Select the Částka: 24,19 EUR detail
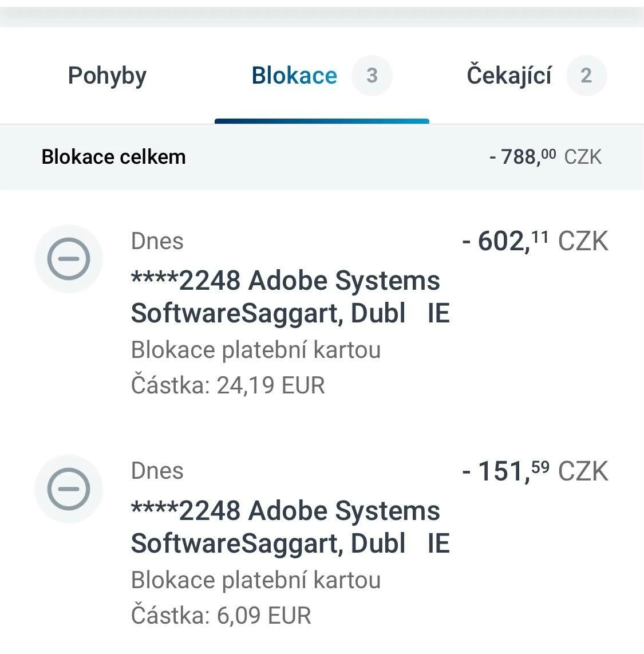Screen dimensions: 644x654 228,385
